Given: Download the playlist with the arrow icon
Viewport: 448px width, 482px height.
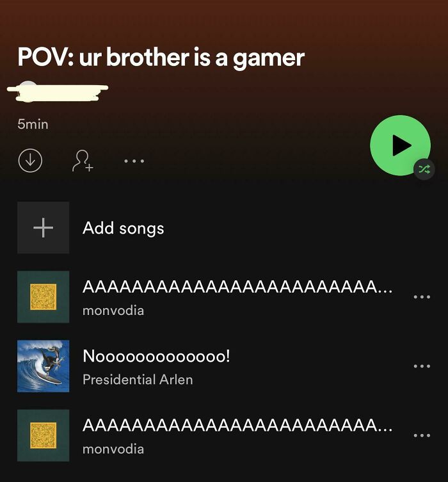Looking at the screenshot, I should pos(30,161).
